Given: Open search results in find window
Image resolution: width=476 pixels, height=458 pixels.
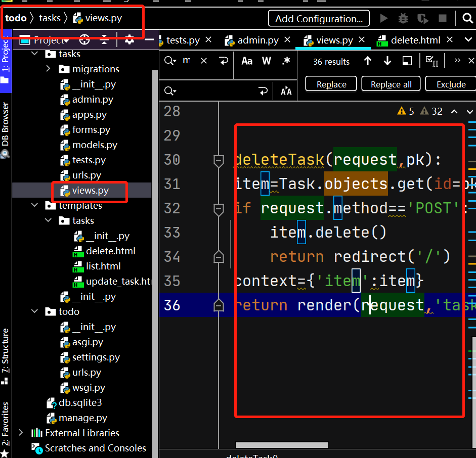Looking at the screenshot, I should point(407,61).
